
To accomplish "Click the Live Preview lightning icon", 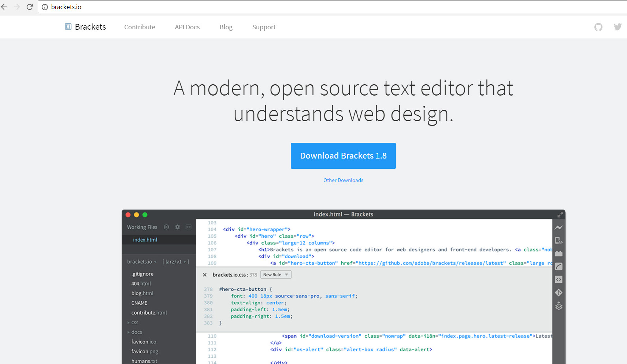I will pos(559,227).
